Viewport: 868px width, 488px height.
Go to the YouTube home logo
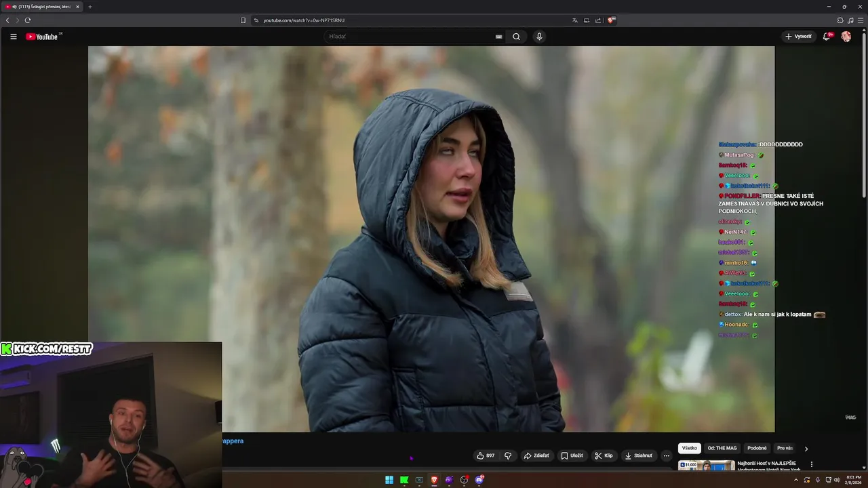(x=42, y=37)
